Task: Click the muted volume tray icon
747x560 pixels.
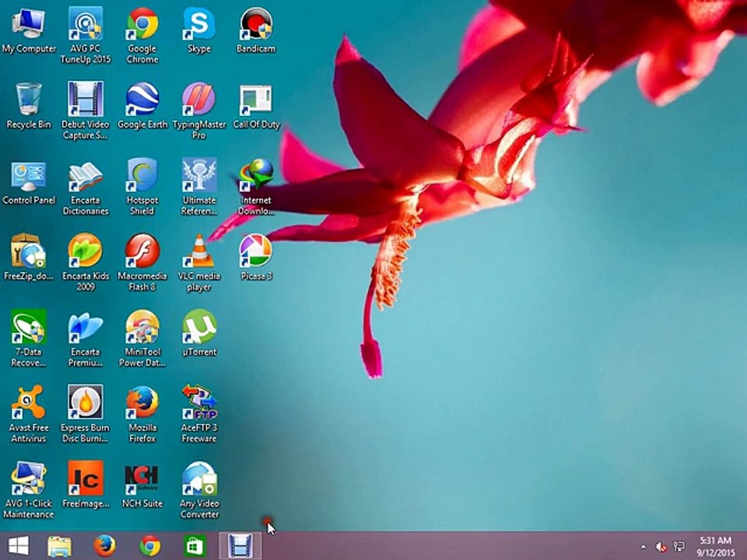Action: point(661,546)
